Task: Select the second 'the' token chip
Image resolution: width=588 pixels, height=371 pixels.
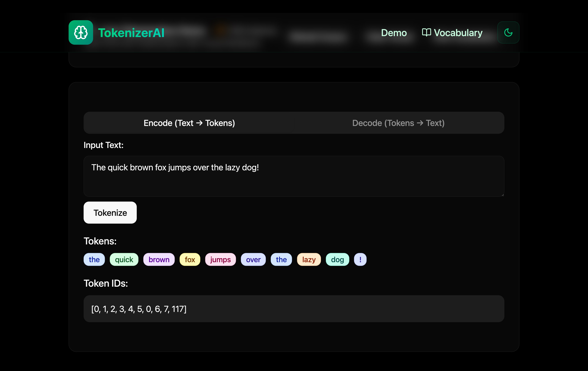Action: click(x=281, y=259)
